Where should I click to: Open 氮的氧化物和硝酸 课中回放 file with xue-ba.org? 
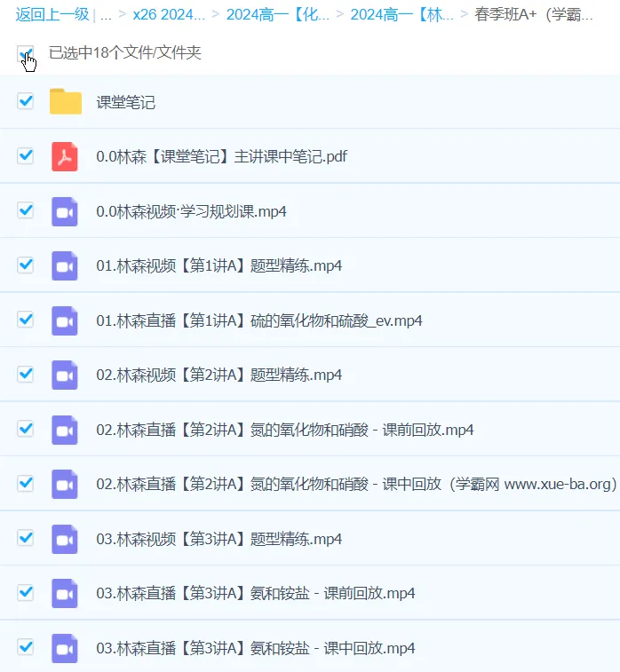pyautogui.click(x=355, y=484)
